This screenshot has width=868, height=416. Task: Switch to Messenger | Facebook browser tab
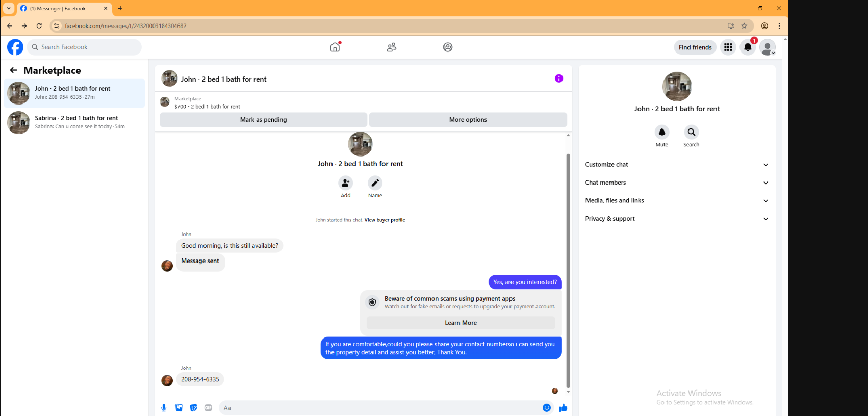64,9
